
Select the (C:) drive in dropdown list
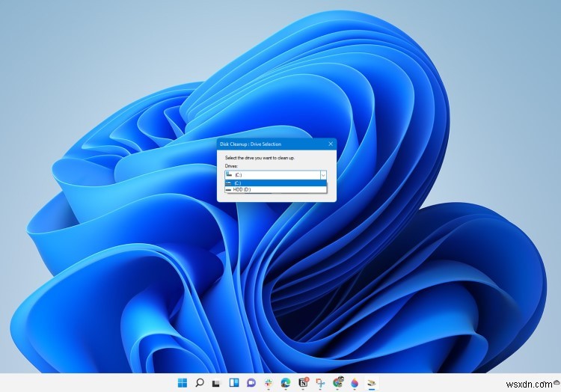tap(275, 183)
